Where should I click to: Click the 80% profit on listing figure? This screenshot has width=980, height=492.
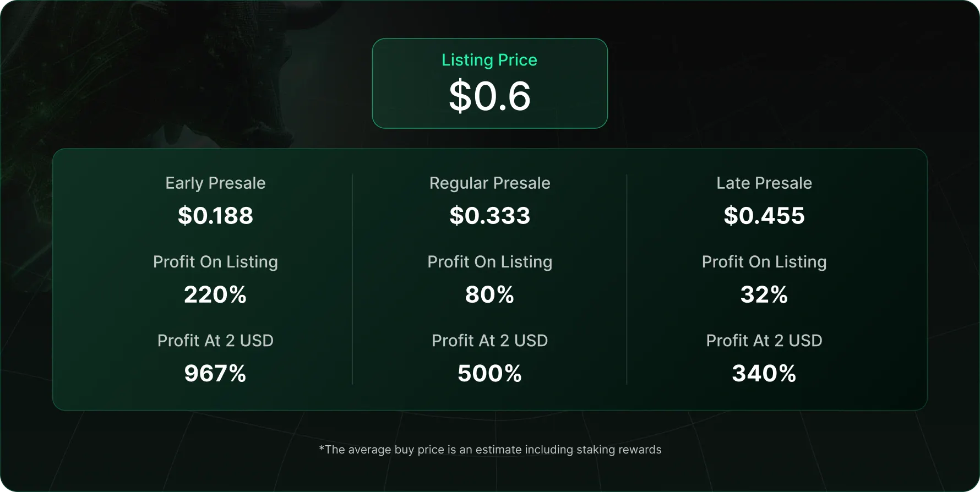click(489, 294)
